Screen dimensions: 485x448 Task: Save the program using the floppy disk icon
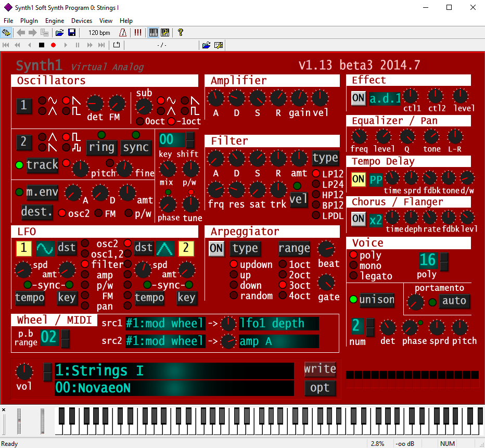point(72,32)
